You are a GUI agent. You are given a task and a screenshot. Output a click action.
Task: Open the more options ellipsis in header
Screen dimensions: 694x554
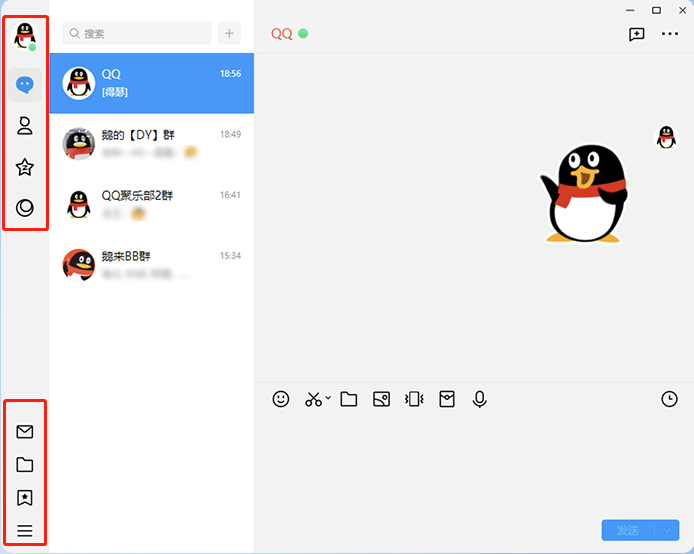coord(670,34)
